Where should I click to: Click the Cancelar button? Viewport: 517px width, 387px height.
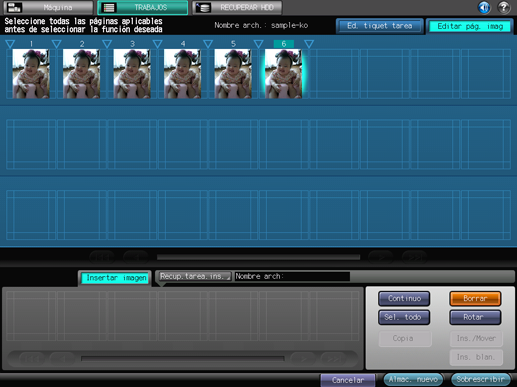pyautogui.click(x=348, y=380)
